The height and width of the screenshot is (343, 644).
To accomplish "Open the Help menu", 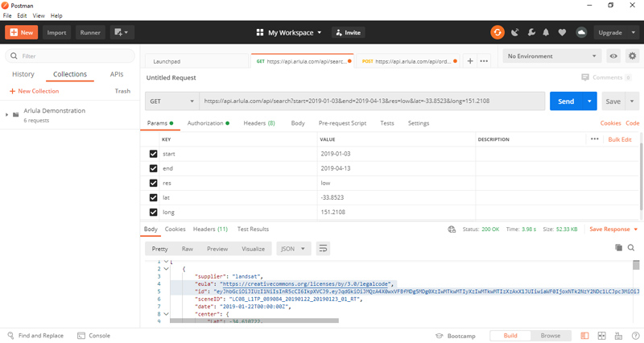I will pyautogui.click(x=56, y=15).
